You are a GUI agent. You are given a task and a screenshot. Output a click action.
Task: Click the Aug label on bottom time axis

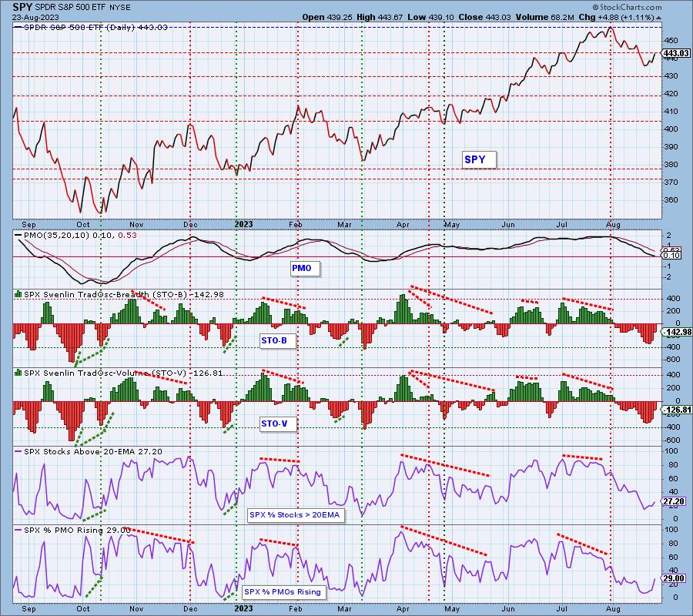point(613,609)
